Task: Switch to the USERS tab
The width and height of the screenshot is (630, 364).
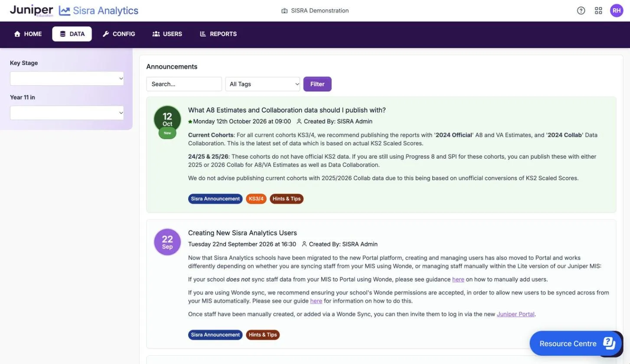Action: 167,34
